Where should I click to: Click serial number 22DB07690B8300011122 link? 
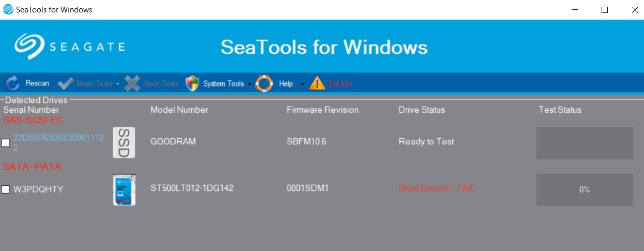[x=59, y=143]
